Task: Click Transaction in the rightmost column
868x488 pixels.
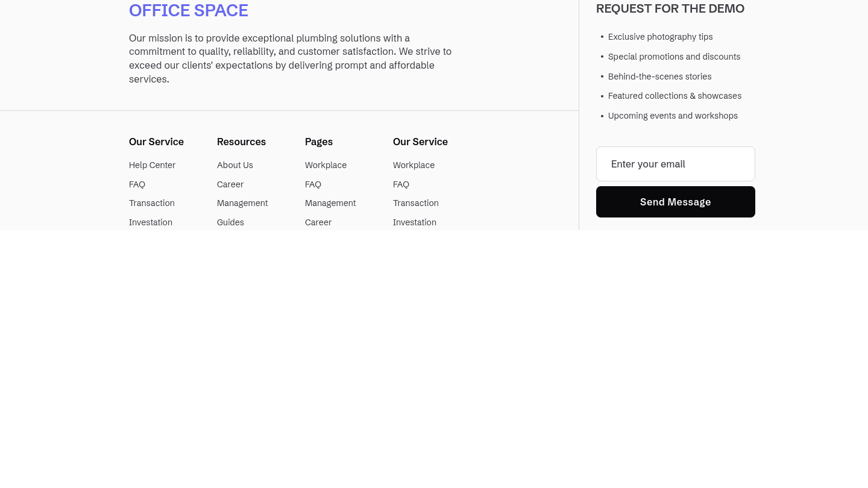Action: coord(415,203)
